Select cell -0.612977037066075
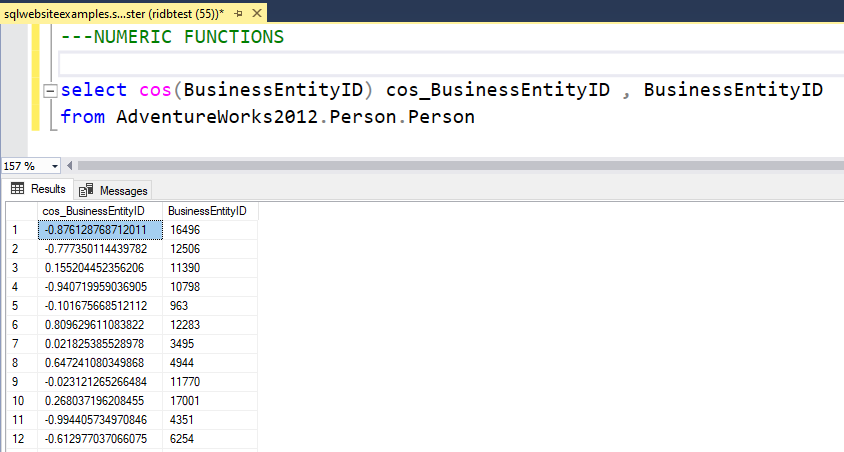This screenshot has width=844, height=452. 100,439
